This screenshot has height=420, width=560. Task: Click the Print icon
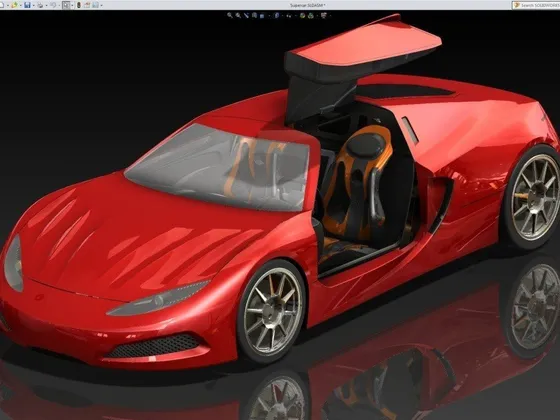coord(40,5)
